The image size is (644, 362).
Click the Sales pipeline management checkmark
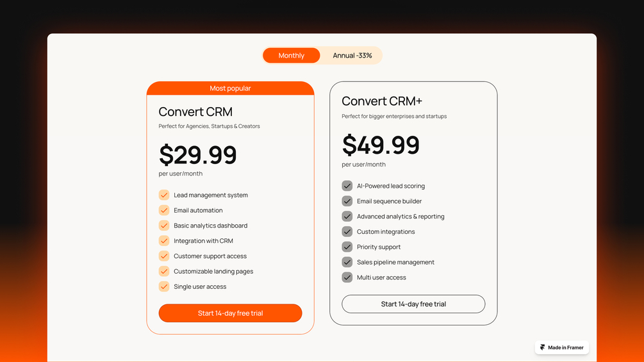(347, 262)
